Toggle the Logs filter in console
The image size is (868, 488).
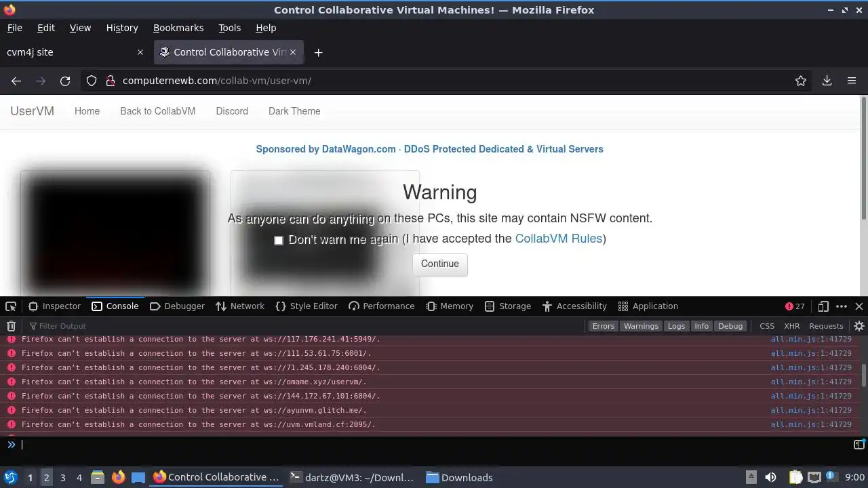pyautogui.click(x=676, y=326)
